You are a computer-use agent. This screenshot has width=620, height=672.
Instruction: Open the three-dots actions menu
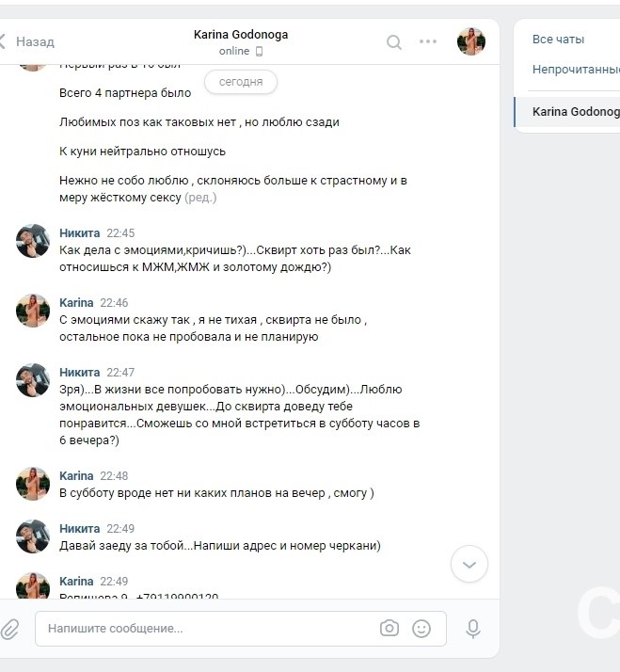(x=428, y=41)
